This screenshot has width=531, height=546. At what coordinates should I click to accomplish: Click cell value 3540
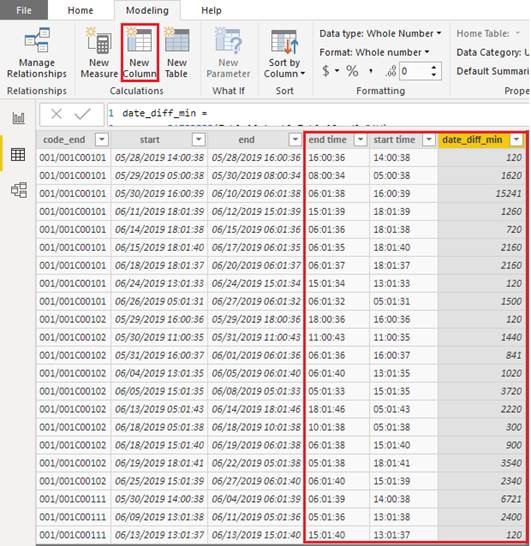coord(511,463)
